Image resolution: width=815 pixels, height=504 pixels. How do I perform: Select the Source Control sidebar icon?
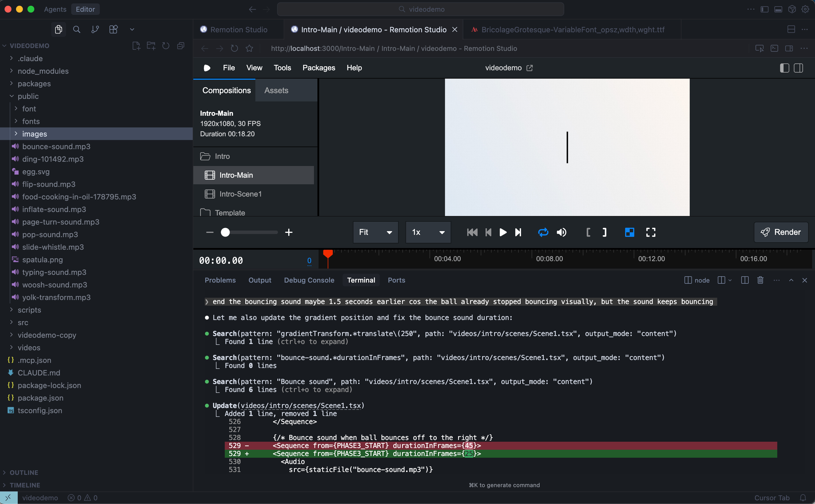95,29
